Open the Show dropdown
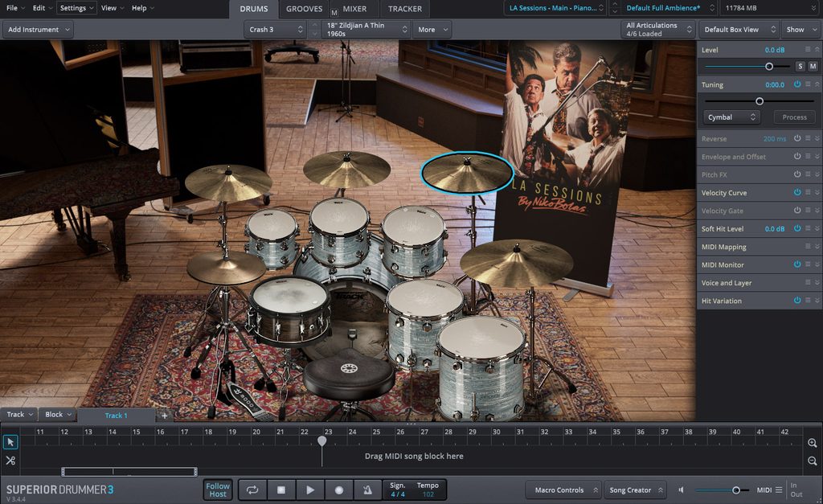 point(801,30)
